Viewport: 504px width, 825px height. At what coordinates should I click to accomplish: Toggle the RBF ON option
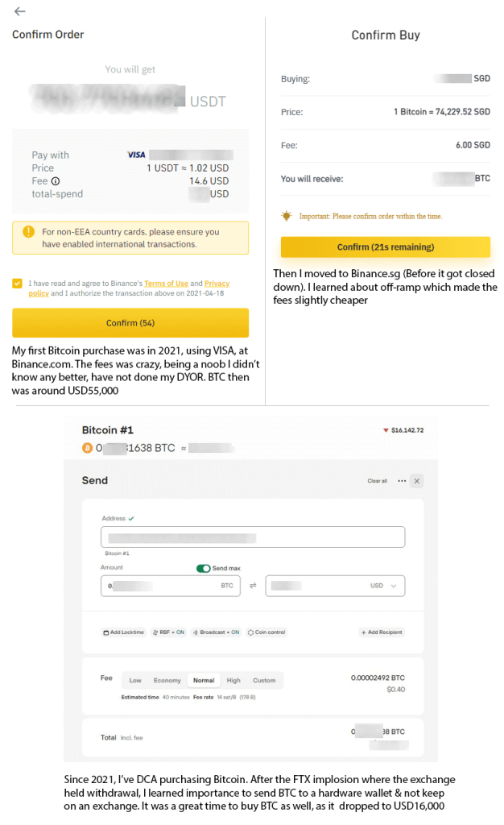coord(168,632)
